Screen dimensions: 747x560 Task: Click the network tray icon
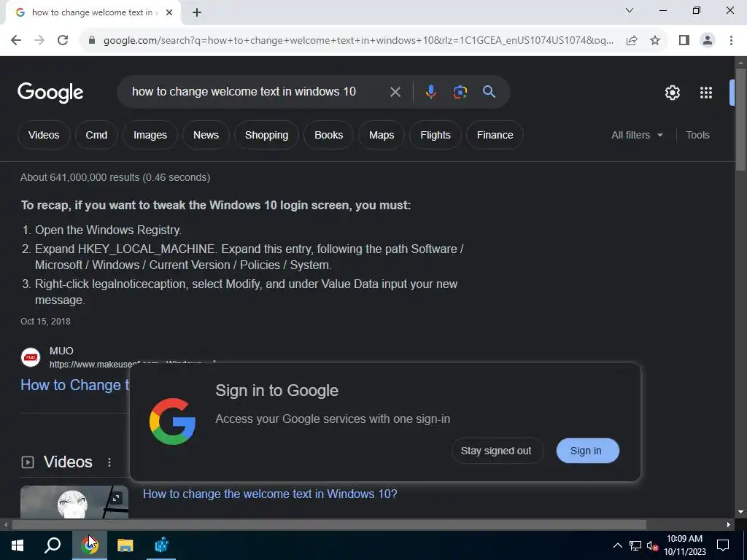click(635, 545)
